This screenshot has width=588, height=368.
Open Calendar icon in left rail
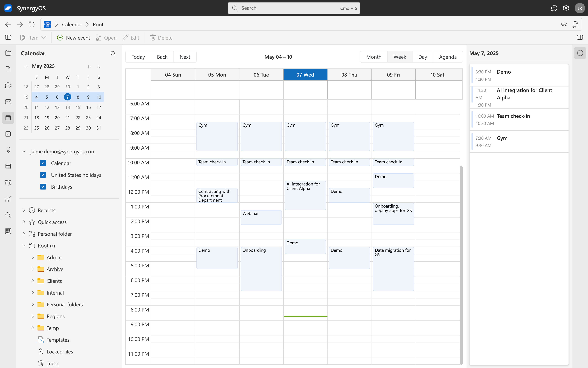pos(8,118)
